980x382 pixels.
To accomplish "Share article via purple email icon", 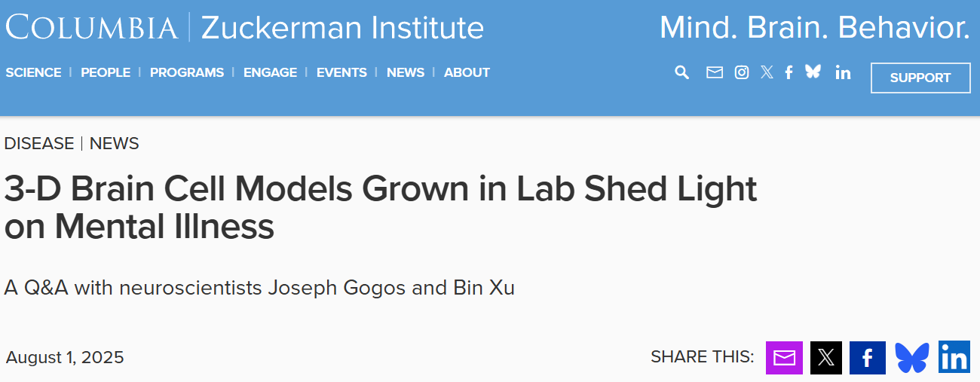I will pyautogui.click(x=784, y=358).
